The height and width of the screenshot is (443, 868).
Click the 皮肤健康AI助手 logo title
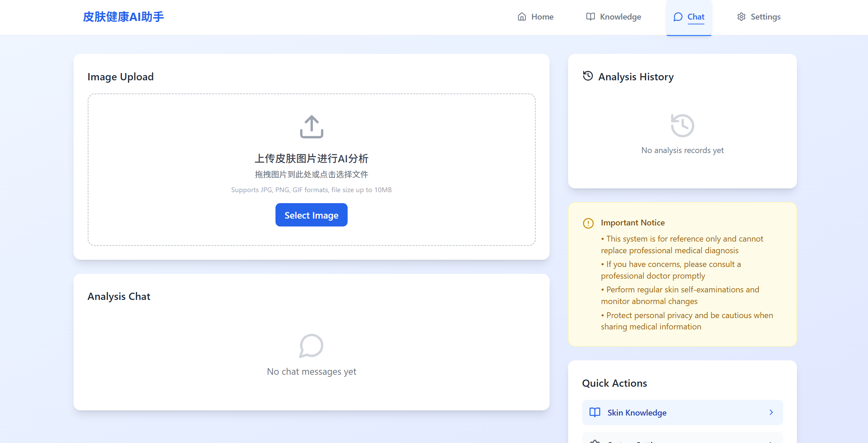coord(123,17)
